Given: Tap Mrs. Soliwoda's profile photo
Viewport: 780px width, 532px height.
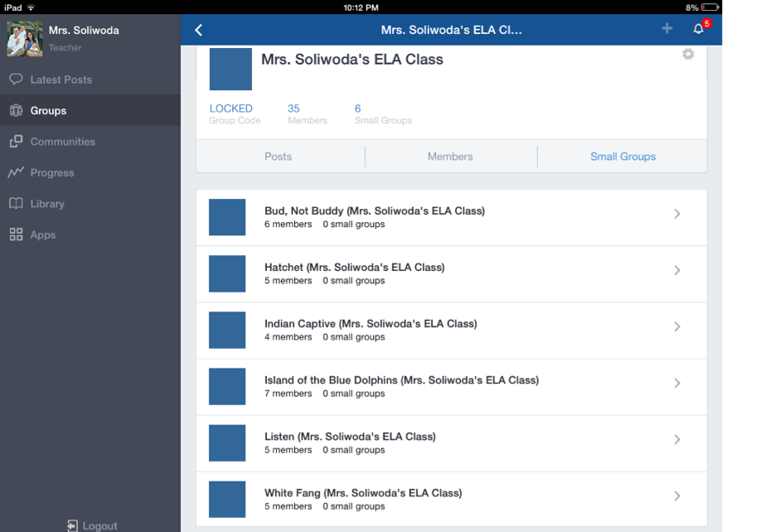Looking at the screenshot, I should 25,38.
